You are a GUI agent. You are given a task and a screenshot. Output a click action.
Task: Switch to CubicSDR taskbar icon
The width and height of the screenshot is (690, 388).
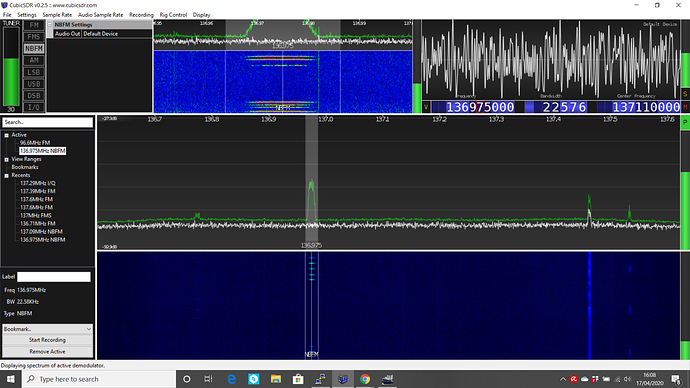(x=342, y=379)
